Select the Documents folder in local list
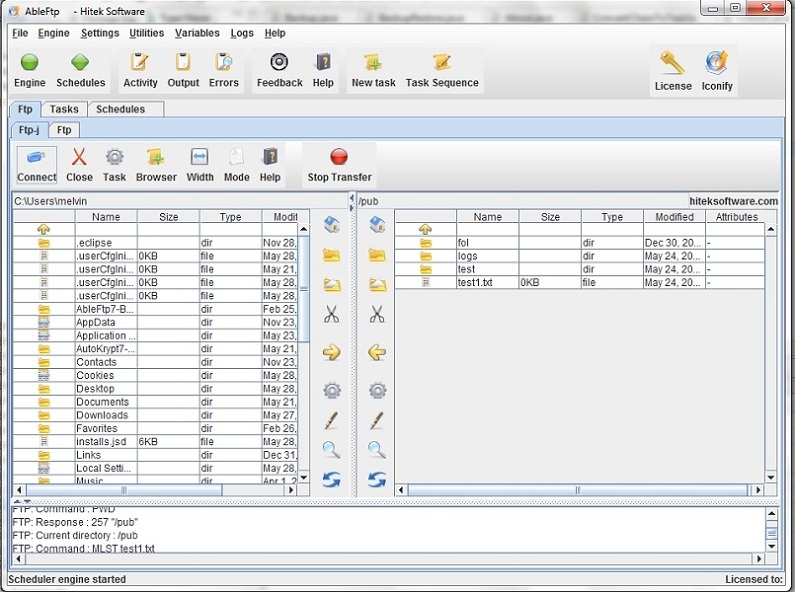This screenshot has width=795, height=592. click(102, 402)
